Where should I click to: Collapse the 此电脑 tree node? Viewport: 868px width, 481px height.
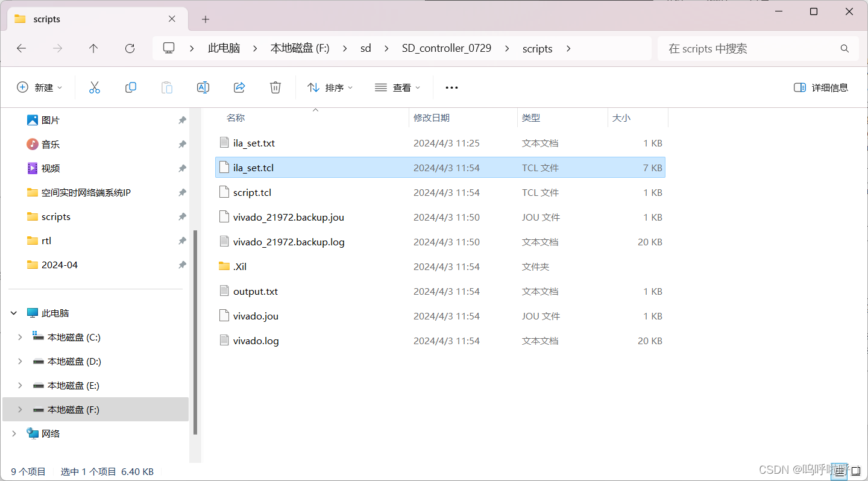14,313
